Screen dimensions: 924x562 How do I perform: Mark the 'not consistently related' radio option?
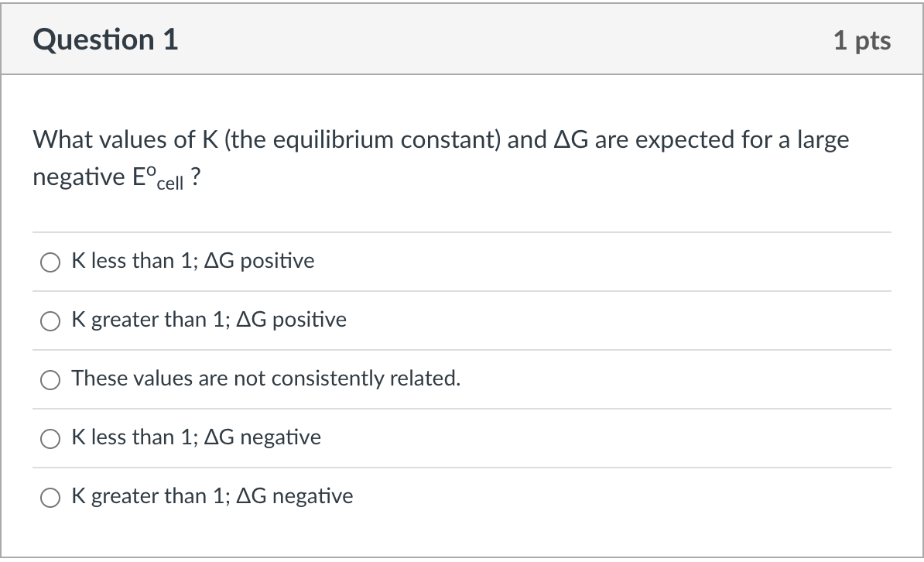(x=50, y=380)
